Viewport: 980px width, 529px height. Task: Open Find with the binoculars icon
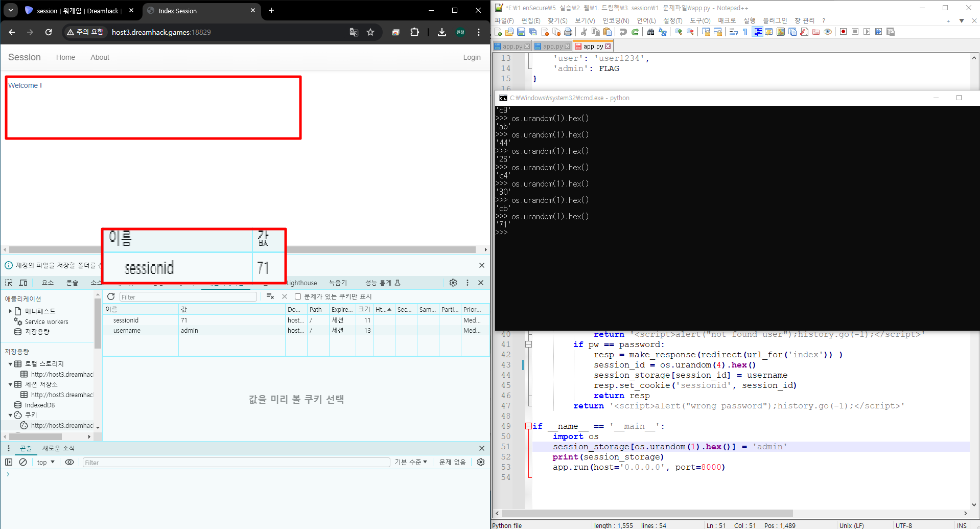[650, 32]
